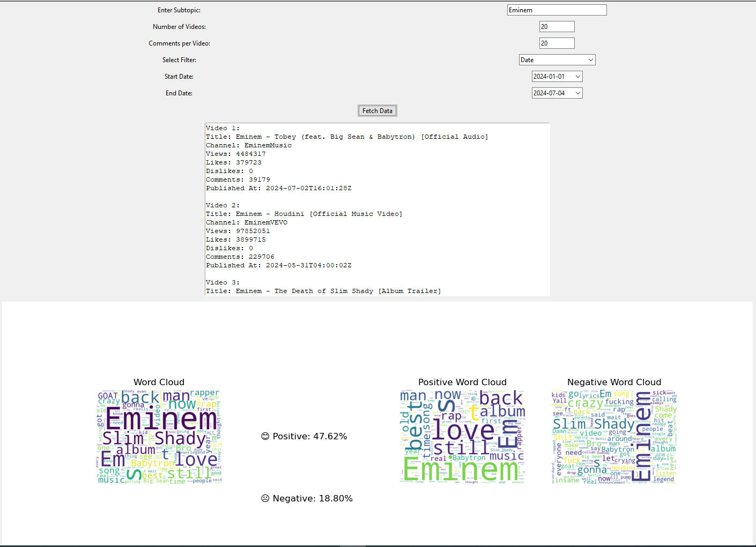The image size is (756, 547).
Task: Click the 'End Date:' label
Action: (x=179, y=93)
